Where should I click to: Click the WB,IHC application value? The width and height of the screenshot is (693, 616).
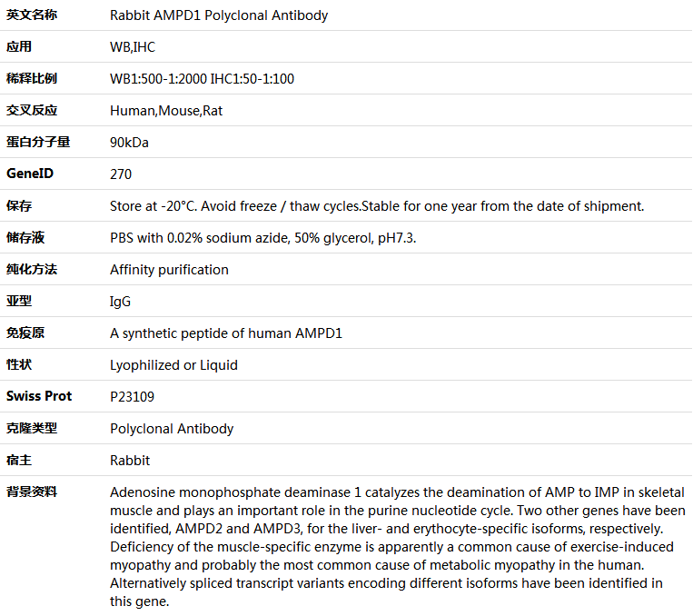point(133,47)
